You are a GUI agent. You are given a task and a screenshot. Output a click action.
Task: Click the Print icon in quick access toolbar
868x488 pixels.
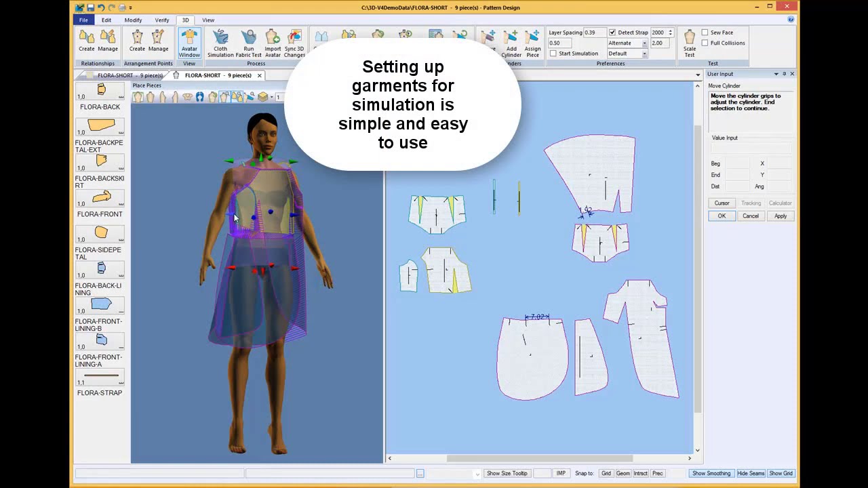point(122,7)
